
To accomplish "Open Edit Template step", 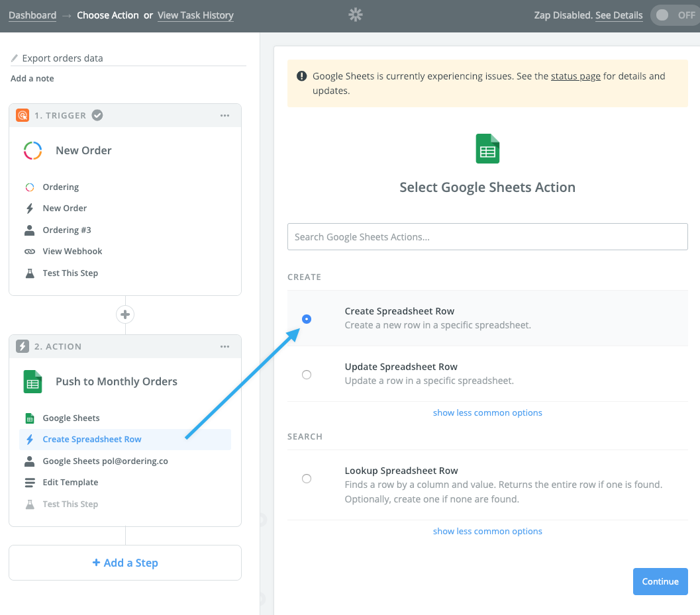I will [71, 483].
